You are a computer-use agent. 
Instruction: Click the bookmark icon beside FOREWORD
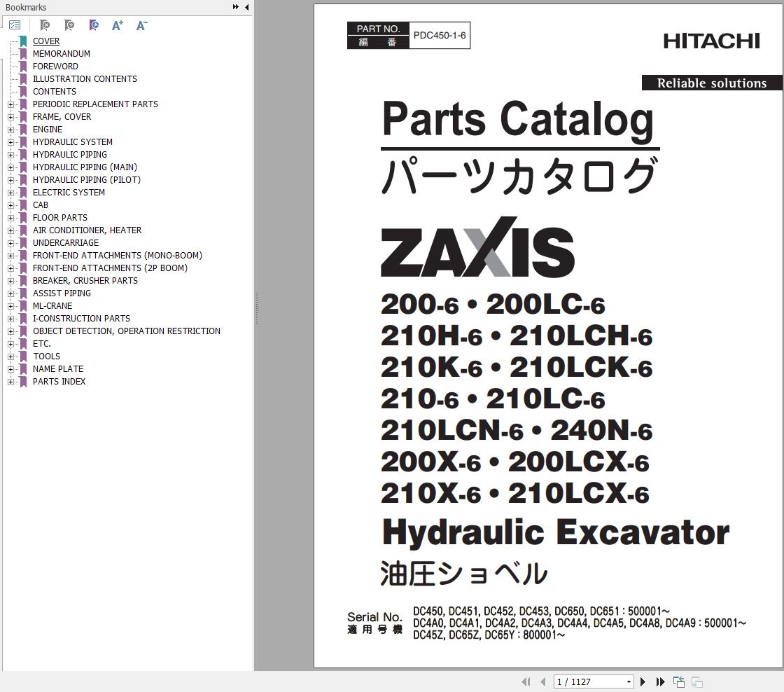(x=23, y=67)
